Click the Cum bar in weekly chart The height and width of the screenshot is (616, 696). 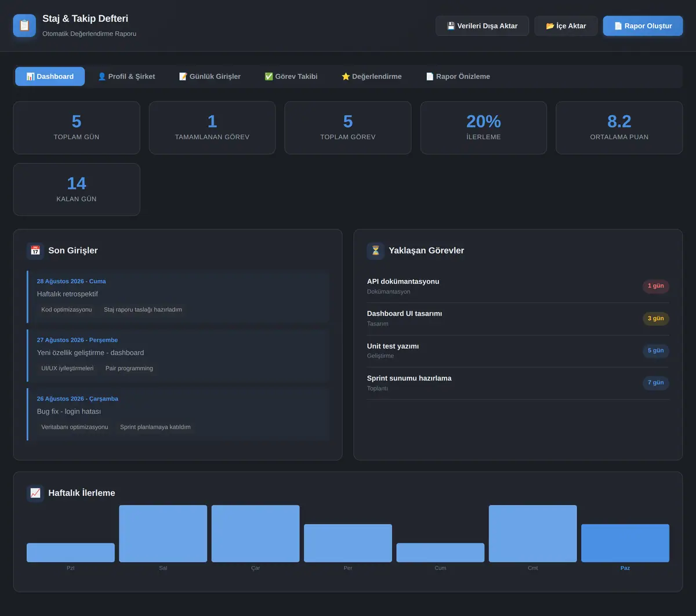click(x=440, y=553)
